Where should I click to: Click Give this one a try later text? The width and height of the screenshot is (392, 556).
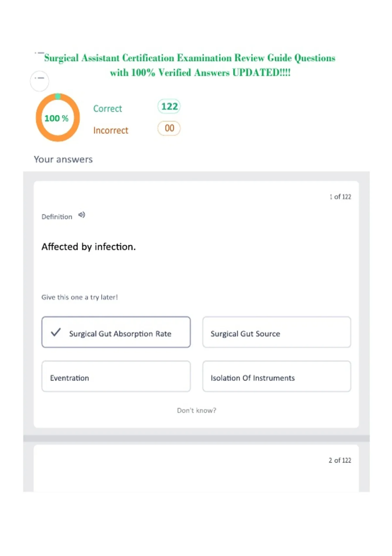pyautogui.click(x=79, y=297)
